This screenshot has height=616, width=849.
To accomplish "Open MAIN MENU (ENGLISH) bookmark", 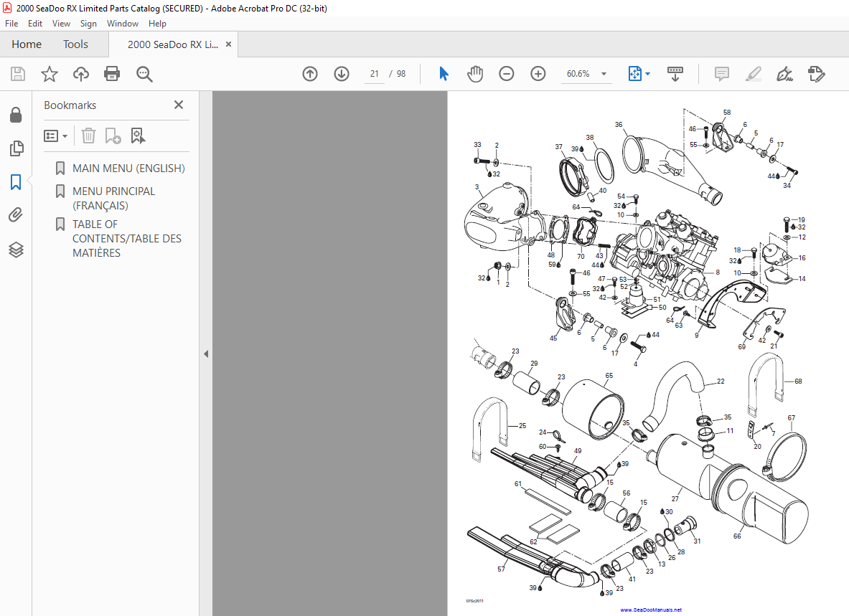I will (x=129, y=169).
